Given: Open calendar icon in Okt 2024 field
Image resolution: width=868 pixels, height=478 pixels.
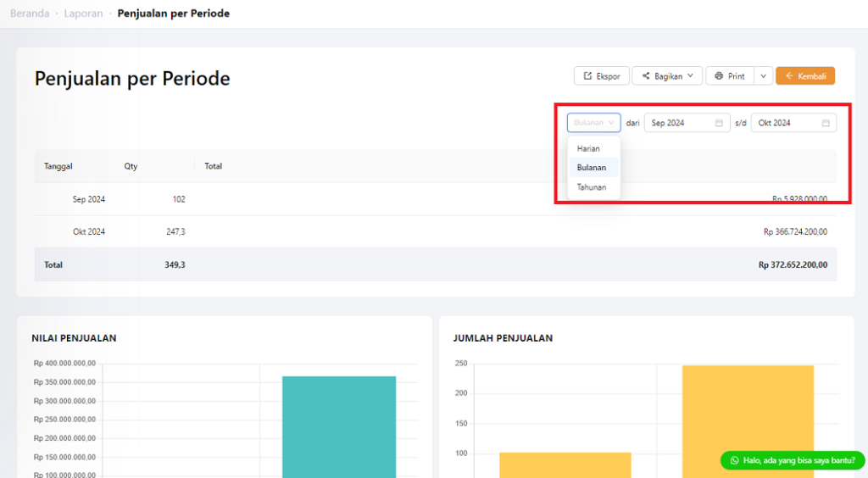Looking at the screenshot, I should pyautogui.click(x=826, y=123).
